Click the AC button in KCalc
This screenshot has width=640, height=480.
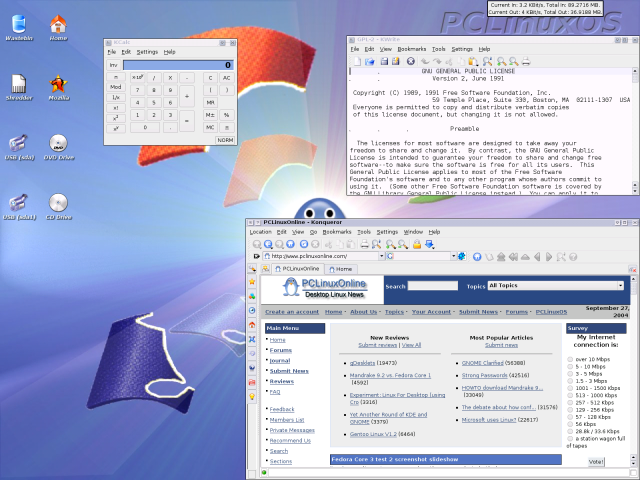click(227, 78)
